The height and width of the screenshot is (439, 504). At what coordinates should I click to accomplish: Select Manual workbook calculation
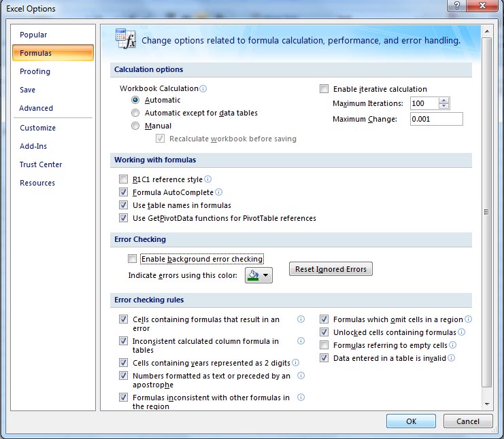click(x=135, y=126)
